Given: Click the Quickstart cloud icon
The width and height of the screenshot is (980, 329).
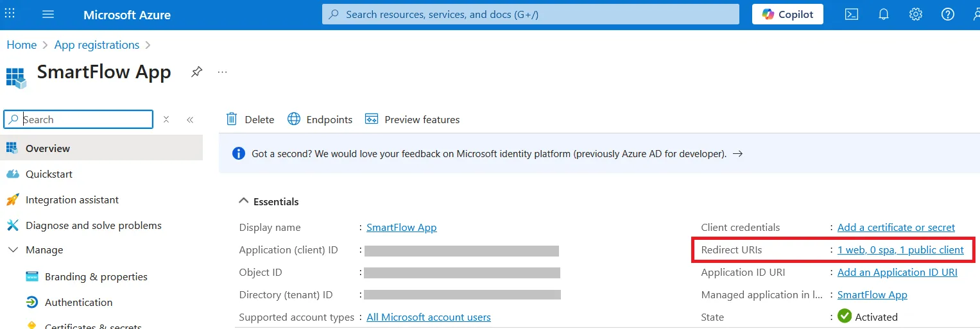Looking at the screenshot, I should point(12,174).
